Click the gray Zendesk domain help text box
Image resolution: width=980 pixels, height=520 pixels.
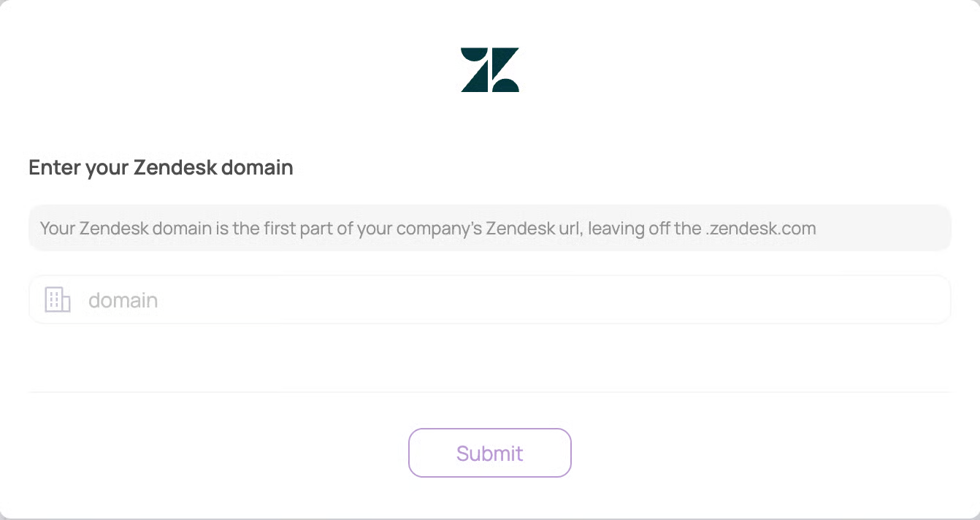tap(489, 228)
